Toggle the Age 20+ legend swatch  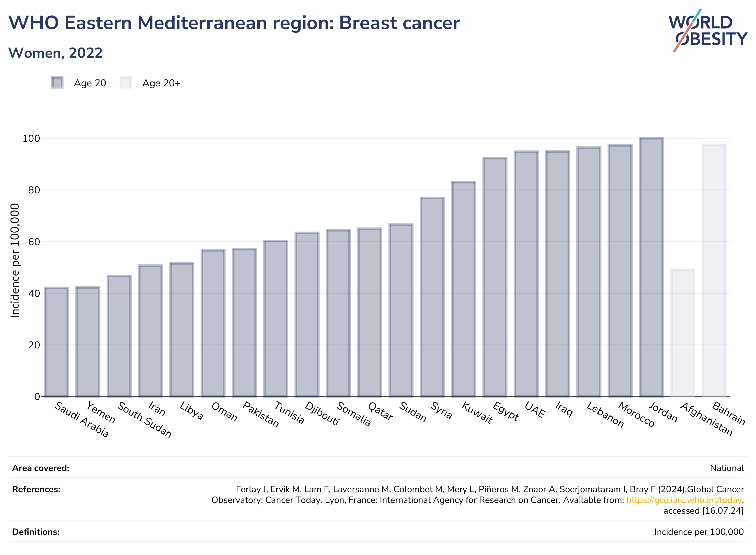[126, 83]
